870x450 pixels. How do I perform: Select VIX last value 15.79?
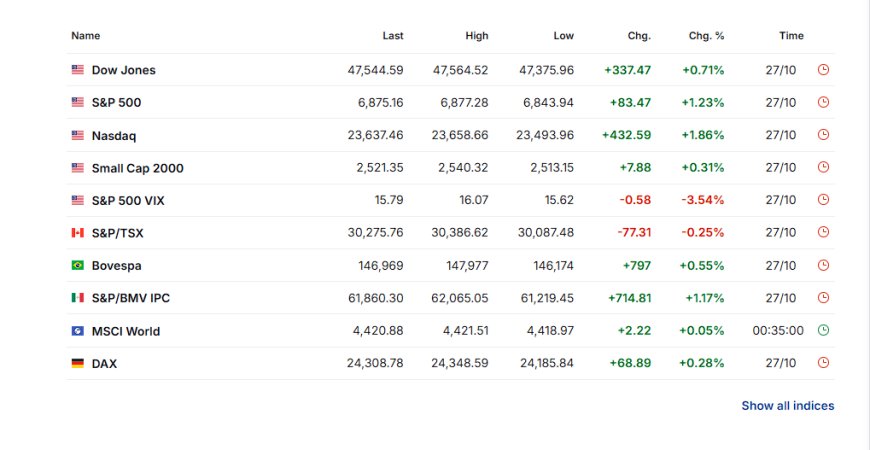pos(389,200)
